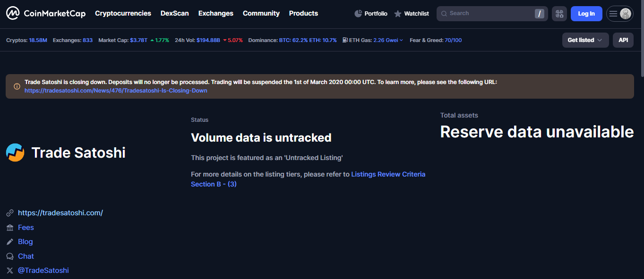The image size is (644, 279).
Task: Open the hamburger menu beside Log In
Action: click(613, 14)
